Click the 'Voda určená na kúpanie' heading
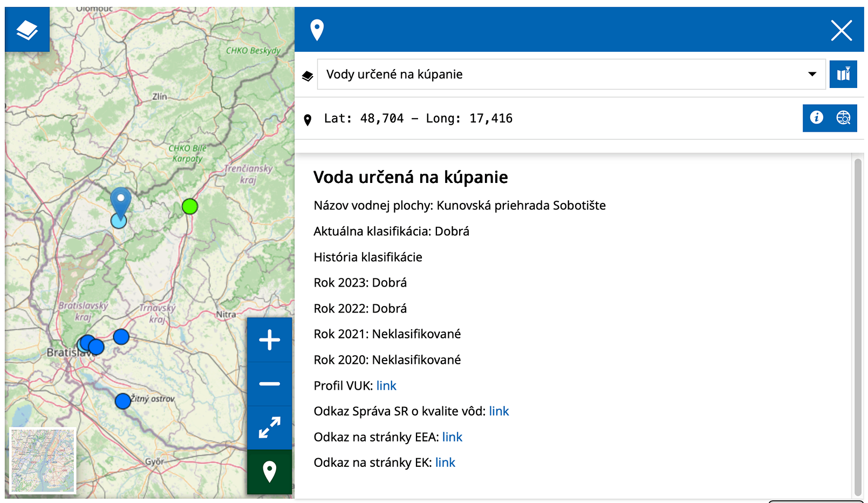This screenshot has width=868, height=503. pos(411,177)
